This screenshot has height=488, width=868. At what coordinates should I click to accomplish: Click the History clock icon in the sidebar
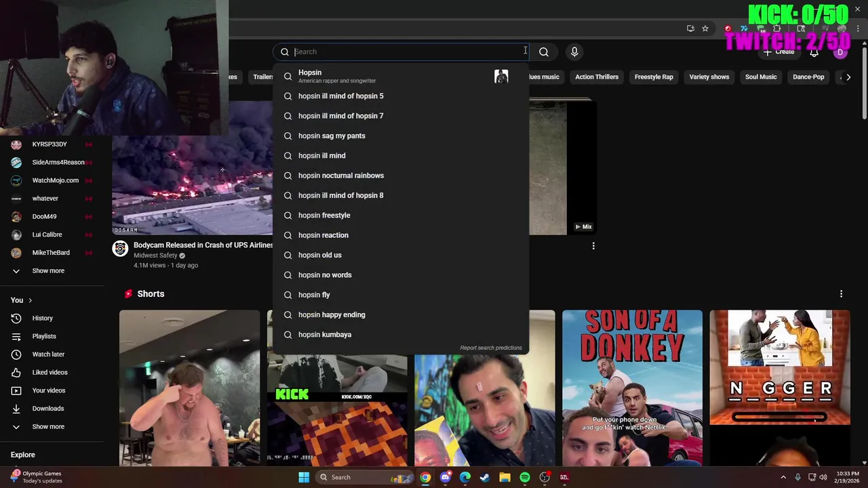point(16,318)
